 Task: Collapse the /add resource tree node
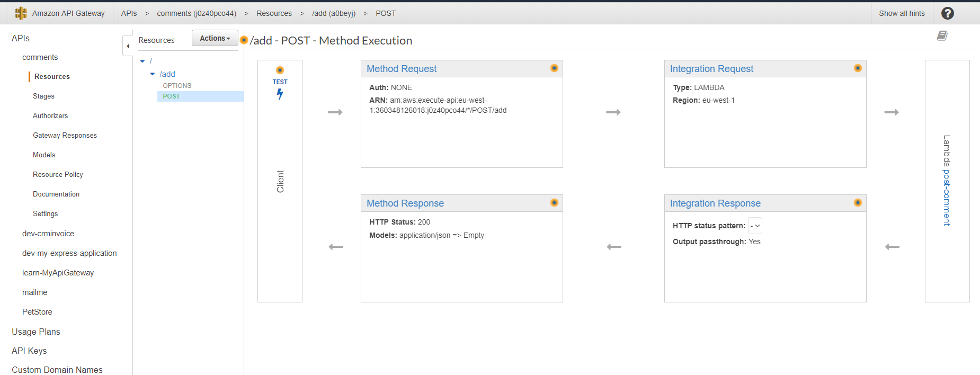[153, 74]
